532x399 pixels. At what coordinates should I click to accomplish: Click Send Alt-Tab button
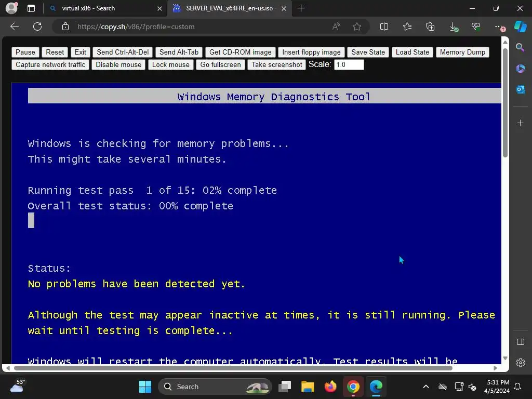[179, 52]
